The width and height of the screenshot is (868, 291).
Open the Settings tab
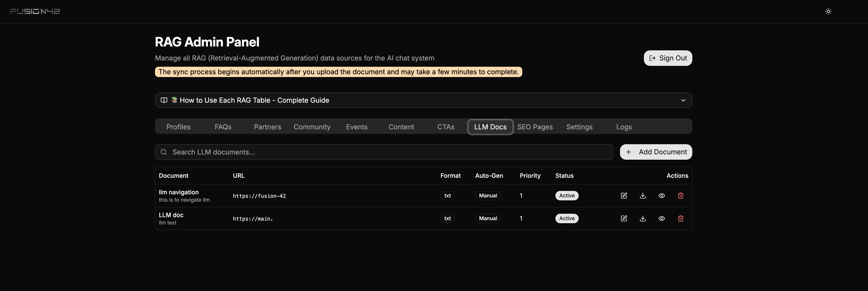click(x=579, y=127)
